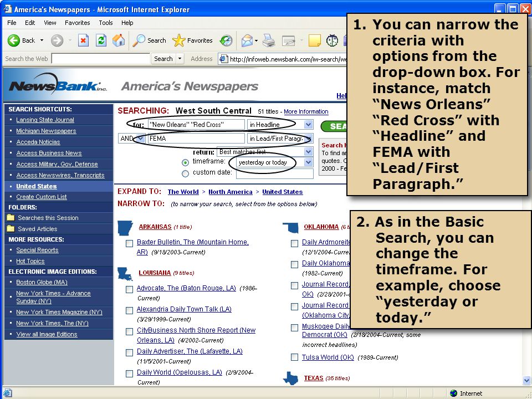
Task: Click the Refresh page icon
Action: [x=101, y=40]
